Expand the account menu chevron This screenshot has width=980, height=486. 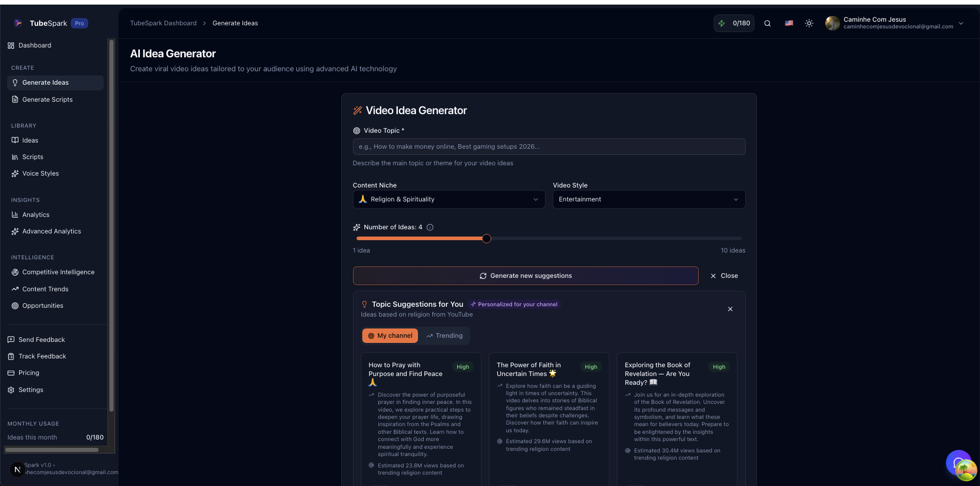tap(961, 23)
